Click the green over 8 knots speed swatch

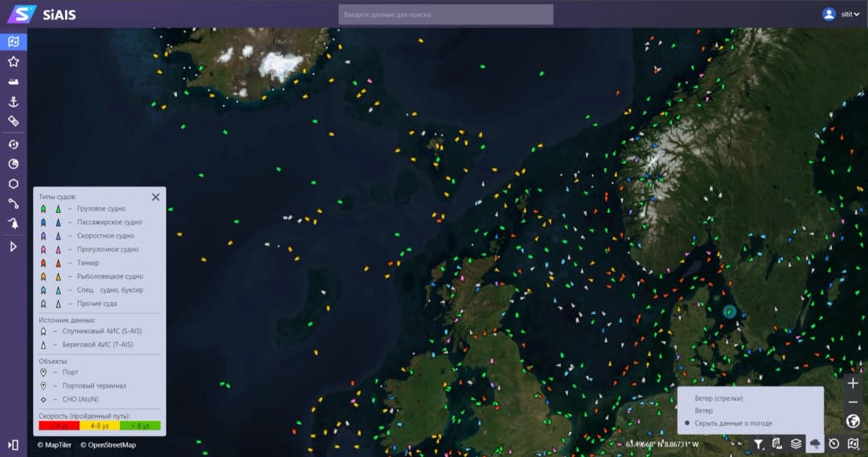point(140,426)
